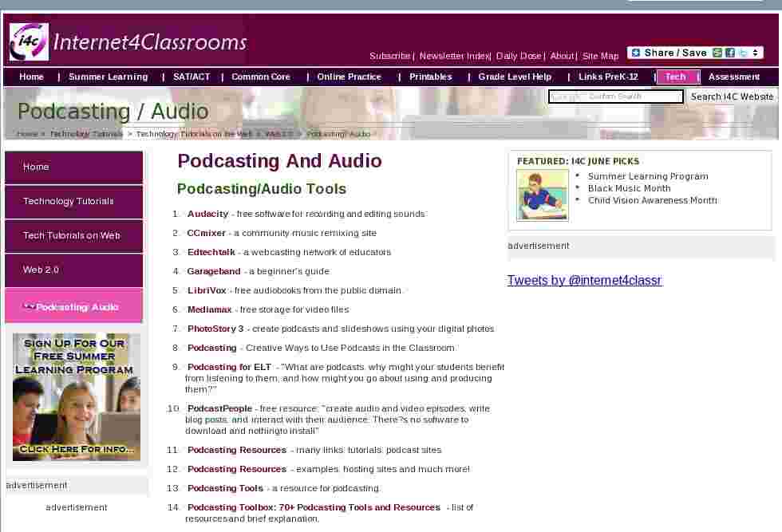782x532 pixels.
Task: Visit the Edtechtalk link
Action: tap(211, 252)
